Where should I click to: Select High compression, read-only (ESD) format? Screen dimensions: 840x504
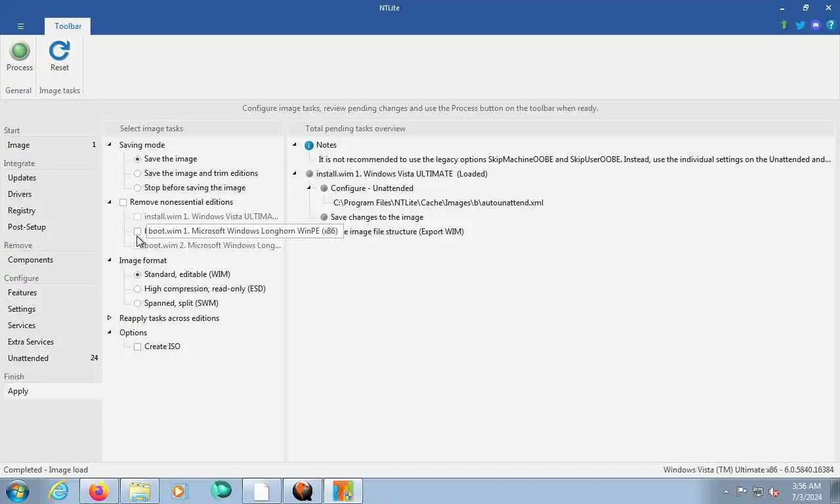pyautogui.click(x=137, y=289)
